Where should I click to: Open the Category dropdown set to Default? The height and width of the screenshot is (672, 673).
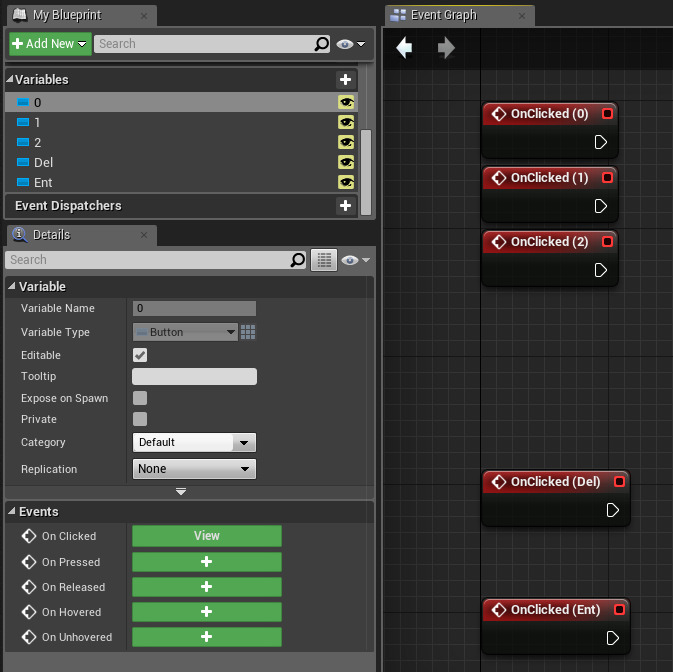[194, 442]
